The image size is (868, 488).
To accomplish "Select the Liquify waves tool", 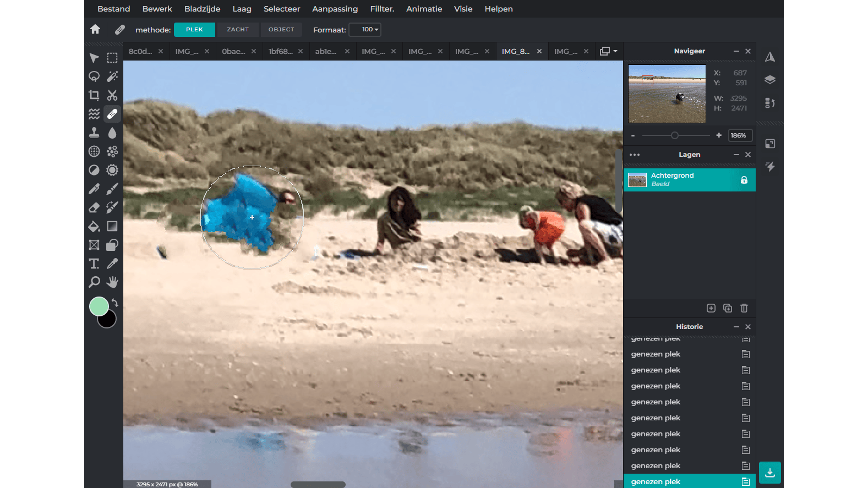I will (x=94, y=114).
